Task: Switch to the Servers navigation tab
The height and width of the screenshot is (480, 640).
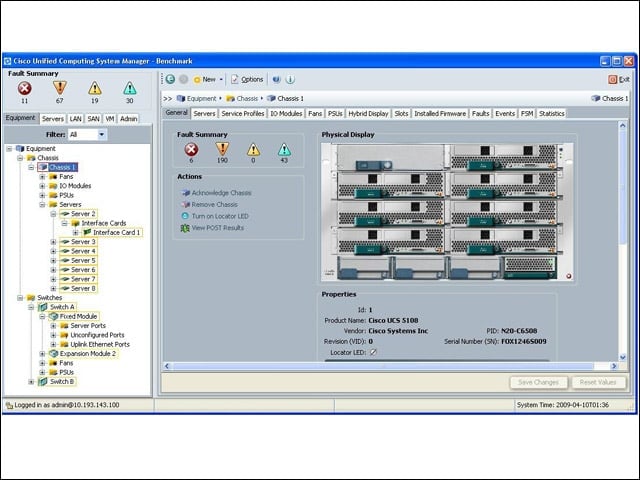Action: [53, 119]
